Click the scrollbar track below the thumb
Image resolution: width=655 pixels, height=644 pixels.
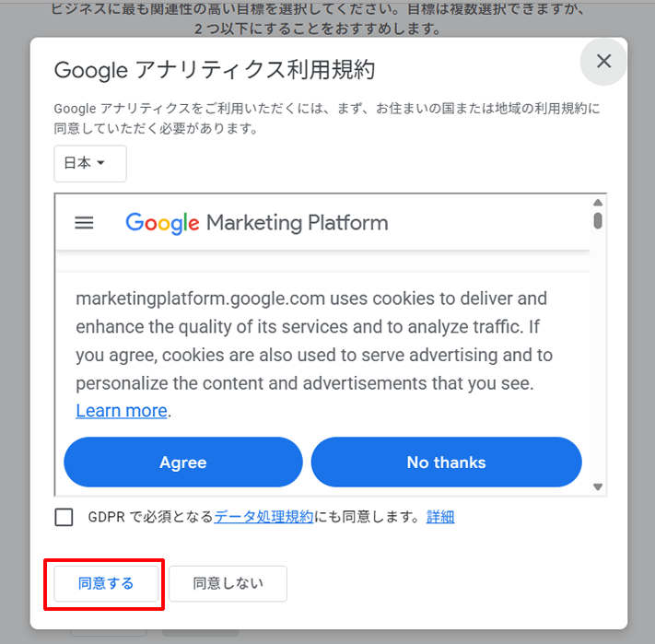tap(598, 369)
